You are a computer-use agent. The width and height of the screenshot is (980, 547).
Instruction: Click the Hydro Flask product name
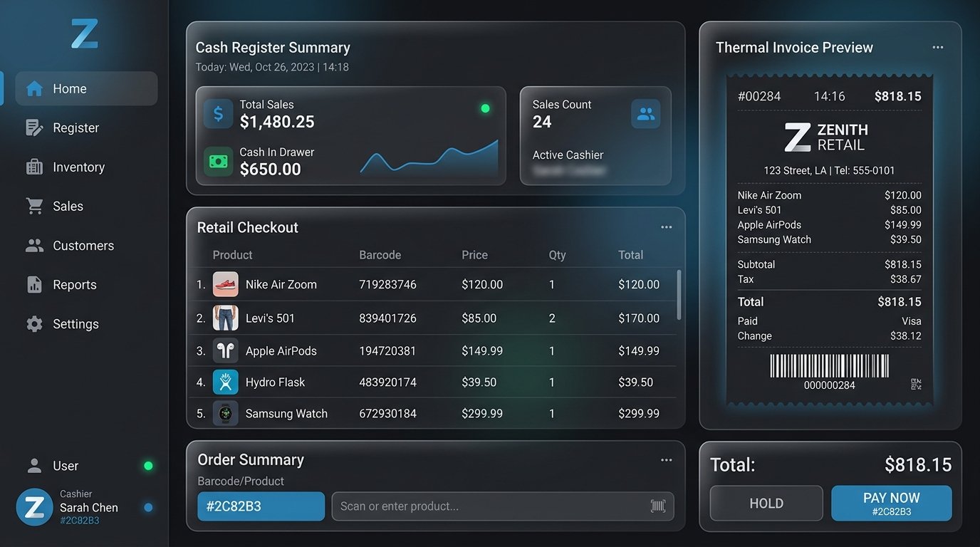coord(275,382)
